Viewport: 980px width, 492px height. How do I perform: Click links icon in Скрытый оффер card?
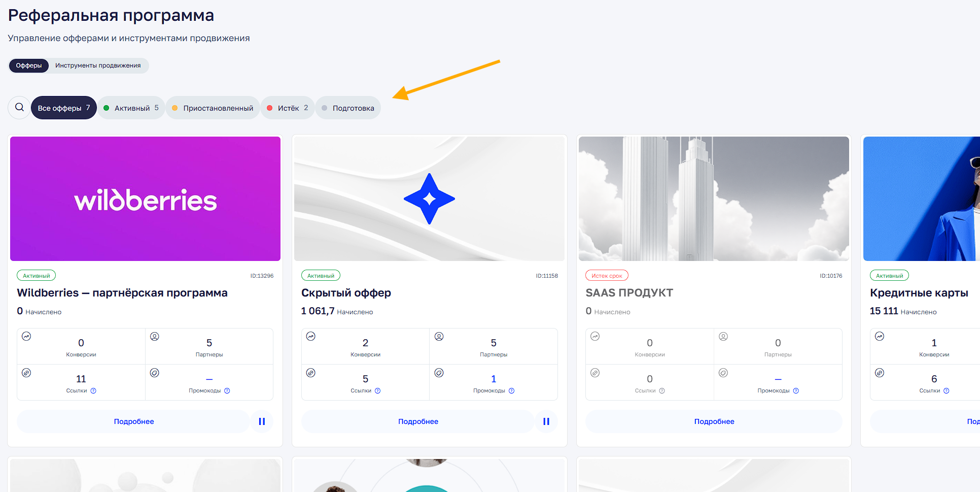click(x=311, y=373)
